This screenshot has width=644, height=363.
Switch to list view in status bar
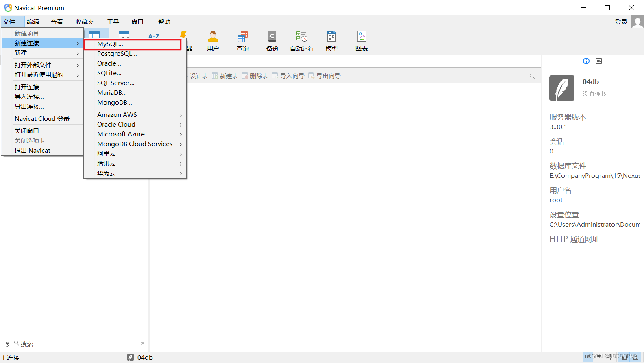597,357
